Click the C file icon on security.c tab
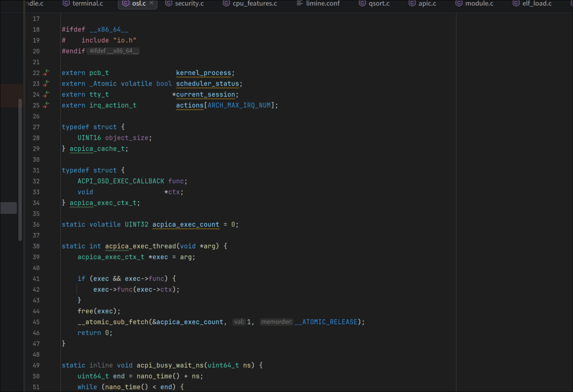Screen dimensions: 573x392 pyautogui.click(x=169, y=3)
